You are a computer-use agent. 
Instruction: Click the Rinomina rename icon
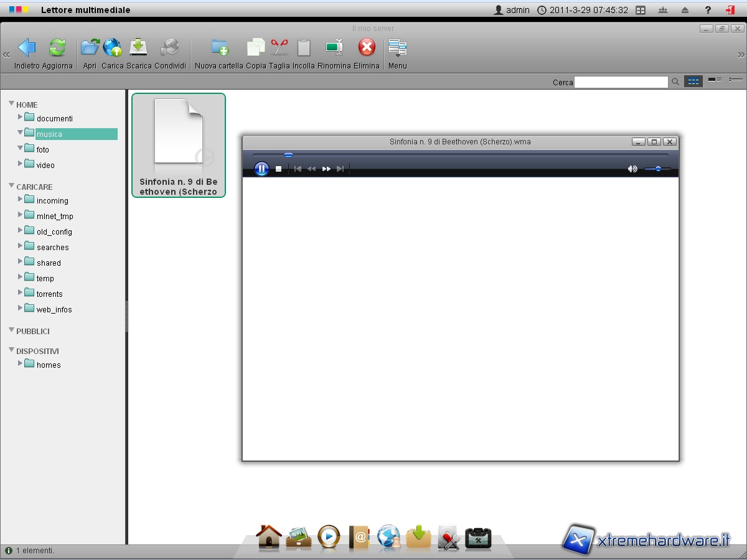click(334, 48)
